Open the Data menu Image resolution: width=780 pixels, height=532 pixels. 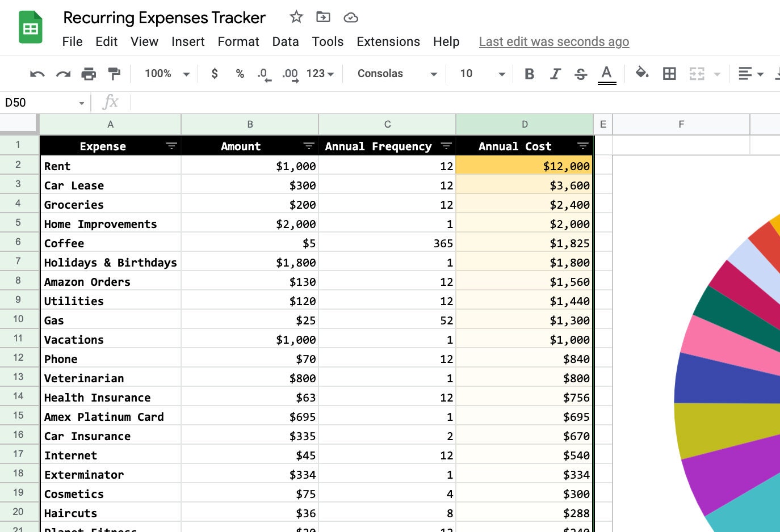[x=286, y=41]
